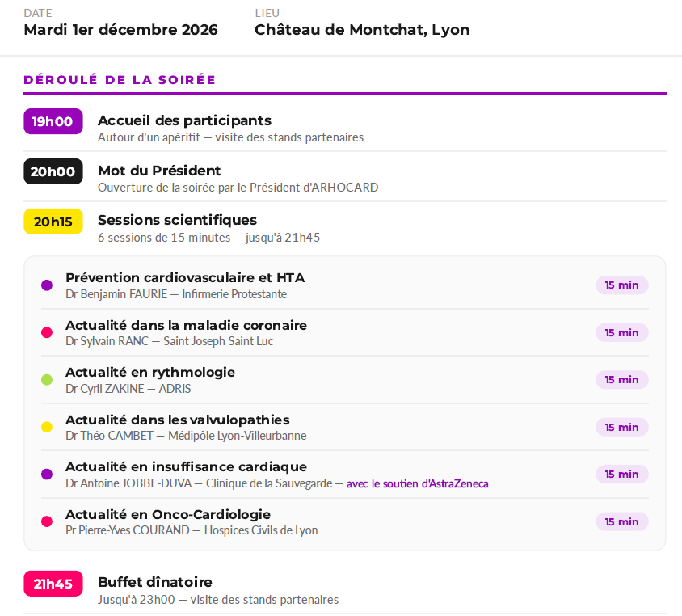The height and width of the screenshot is (616, 682).
Task: Select the 19h00 purple time badge
Action: tap(53, 121)
